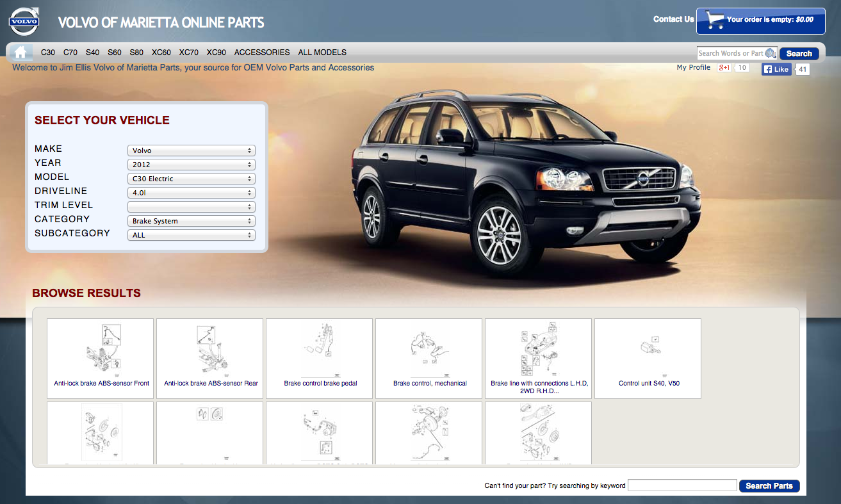Select Control unit S40, V50 thumbnail

pos(648,358)
